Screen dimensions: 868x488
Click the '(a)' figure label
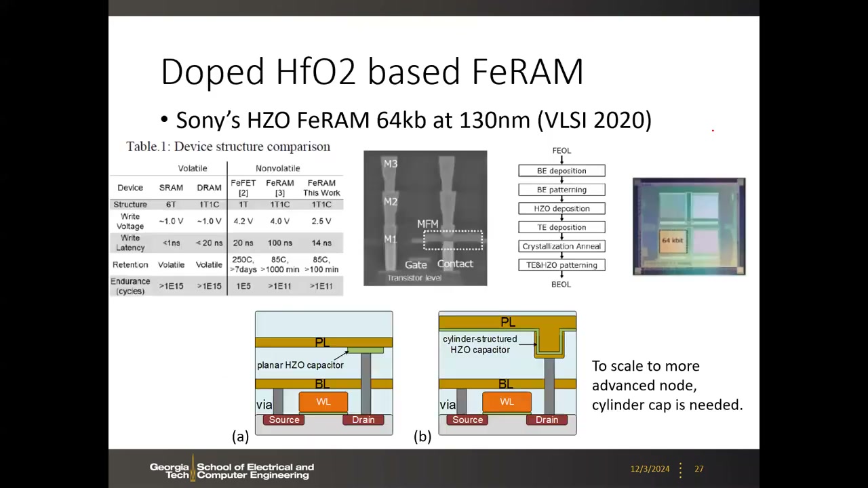tap(241, 436)
